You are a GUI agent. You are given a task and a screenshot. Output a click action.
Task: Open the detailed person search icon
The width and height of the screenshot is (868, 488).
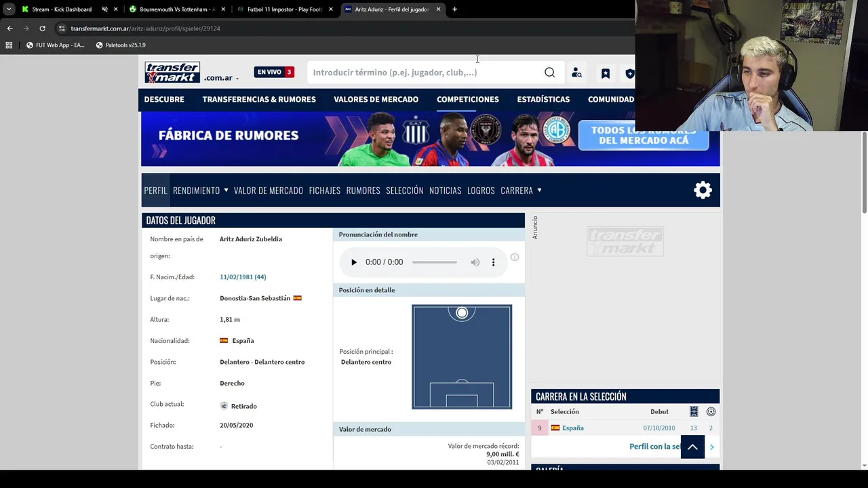pyautogui.click(x=576, y=73)
